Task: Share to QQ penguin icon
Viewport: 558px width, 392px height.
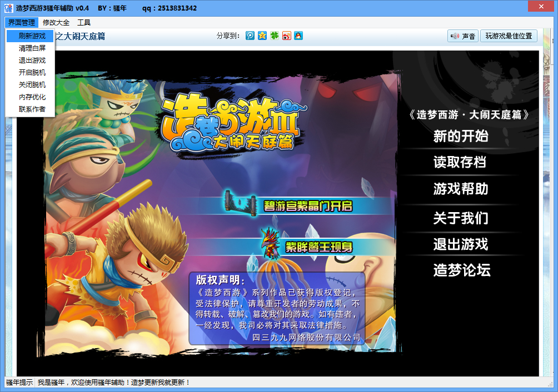Action: (298, 36)
